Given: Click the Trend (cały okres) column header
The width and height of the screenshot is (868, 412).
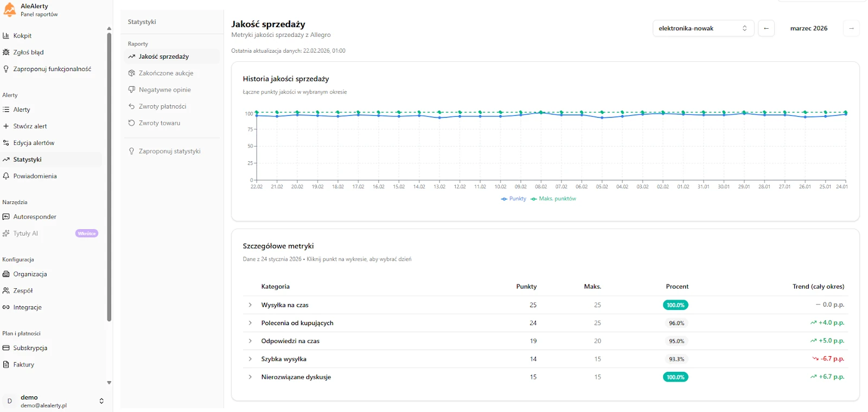Looking at the screenshot, I should (x=818, y=287).
